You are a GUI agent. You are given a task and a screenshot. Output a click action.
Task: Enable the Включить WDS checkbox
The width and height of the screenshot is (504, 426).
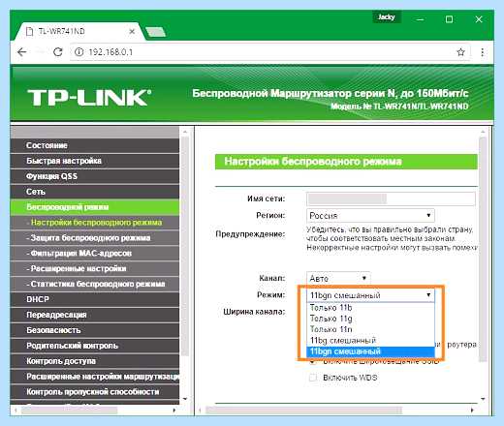(x=313, y=378)
